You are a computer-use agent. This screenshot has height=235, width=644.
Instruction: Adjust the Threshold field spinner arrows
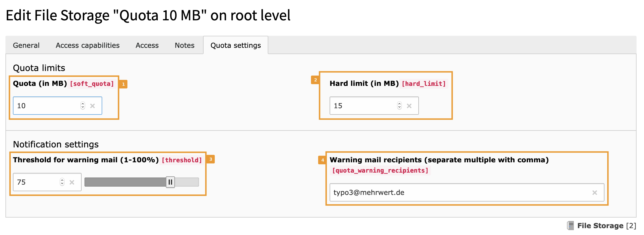(x=62, y=182)
